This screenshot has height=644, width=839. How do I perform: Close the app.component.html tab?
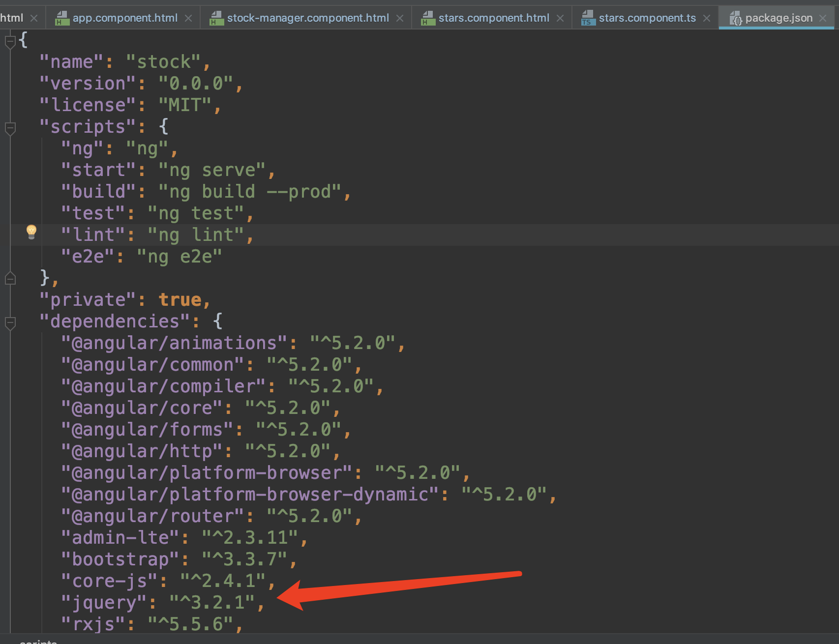point(188,18)
